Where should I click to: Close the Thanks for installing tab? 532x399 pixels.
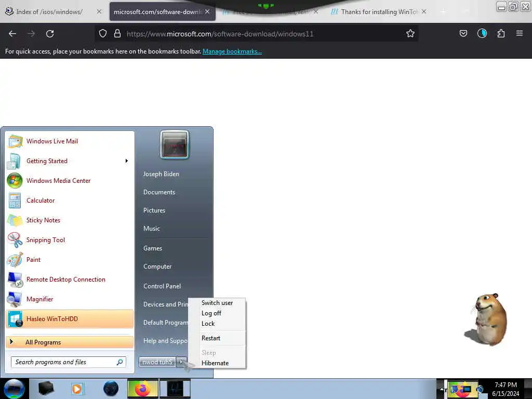[x=424, y=11]
